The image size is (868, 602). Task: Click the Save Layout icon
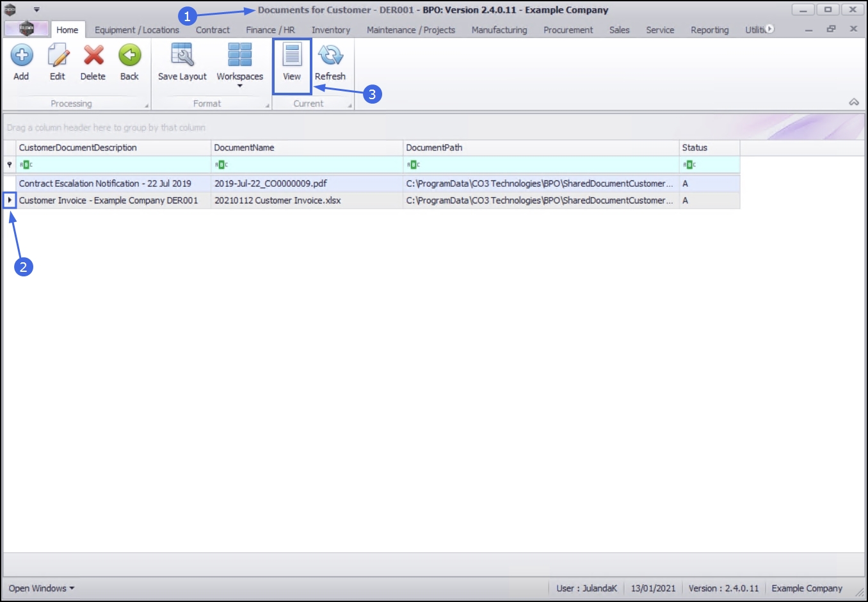[182, 55]
